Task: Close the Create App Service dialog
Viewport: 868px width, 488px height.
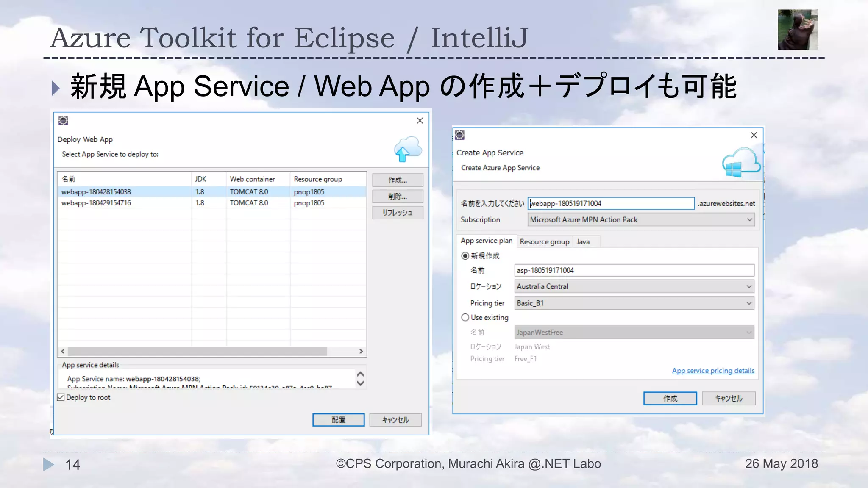Action: point(754,135)
